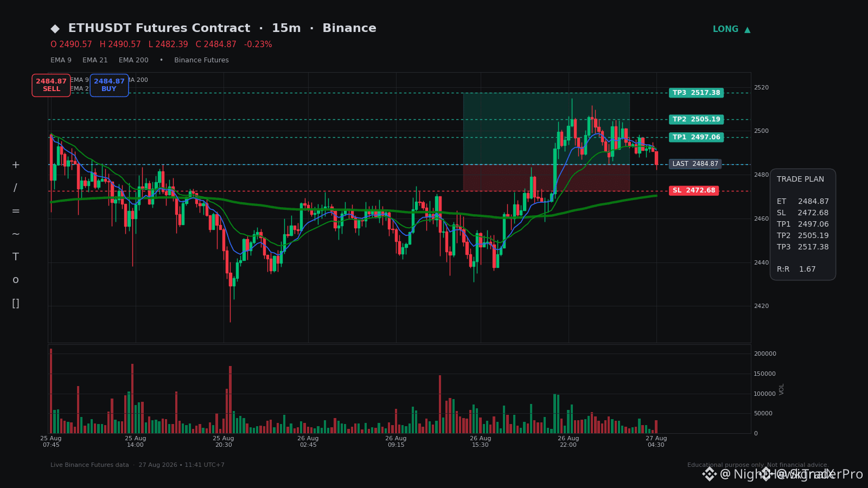Click the high value H 2490.57
Image resolution: width=868 pixels, height=488 pixels.
tap(120, 44)
